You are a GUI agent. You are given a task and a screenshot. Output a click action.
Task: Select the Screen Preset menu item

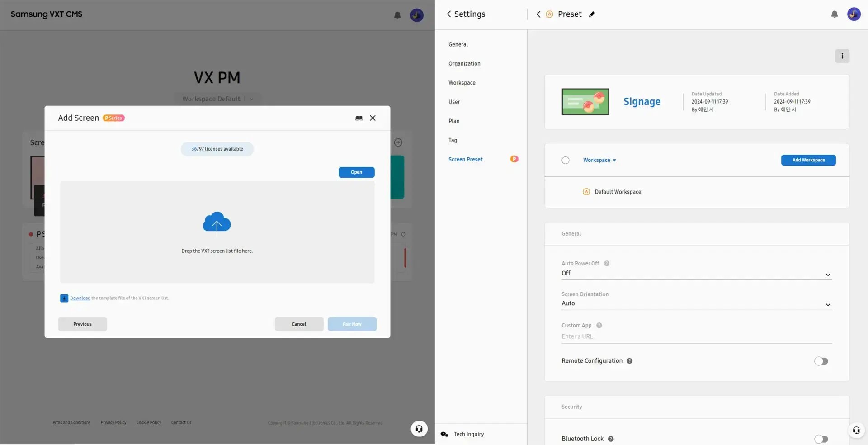tap(465, 159)
